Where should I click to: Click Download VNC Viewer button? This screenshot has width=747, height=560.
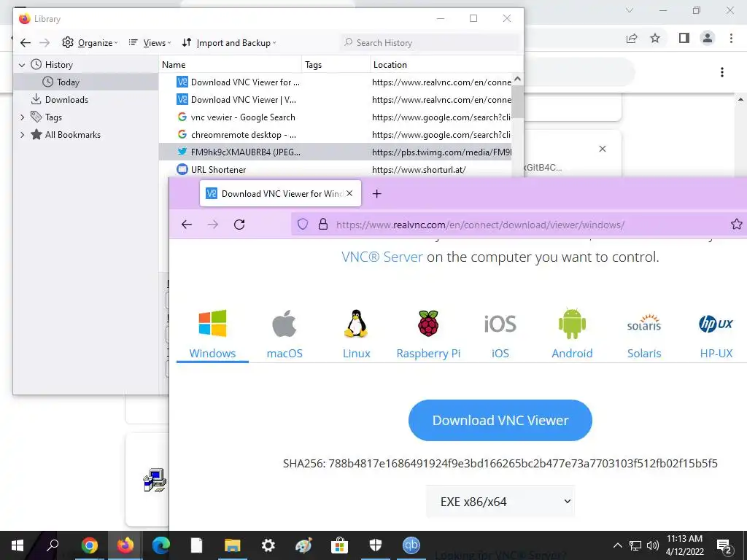tap(500, 420)
